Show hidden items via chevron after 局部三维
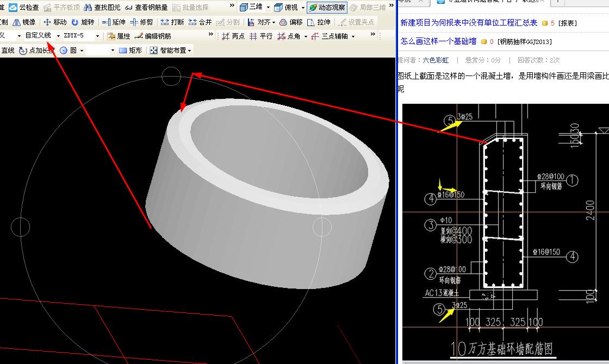This screenshot has width=609, height=364. (x=391, y=5)
